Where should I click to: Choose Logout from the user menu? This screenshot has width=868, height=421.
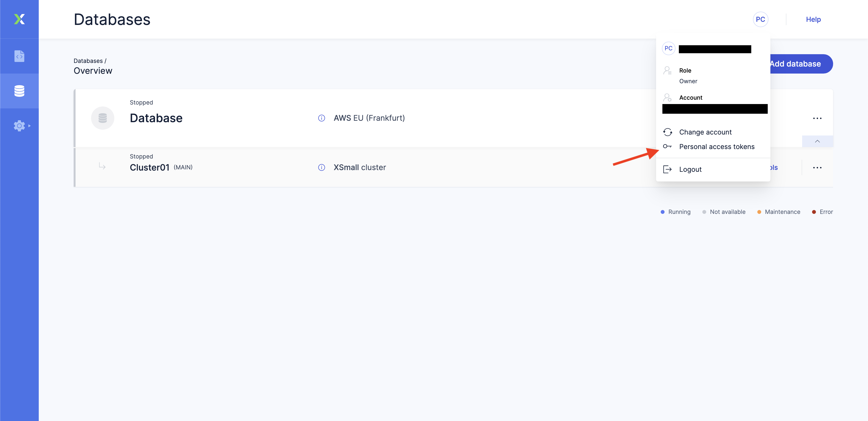pos(690,169)
